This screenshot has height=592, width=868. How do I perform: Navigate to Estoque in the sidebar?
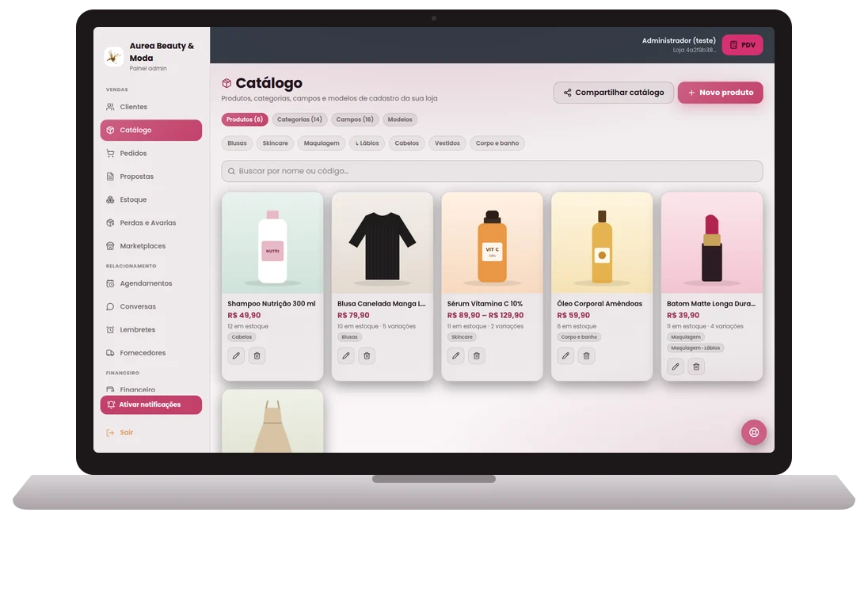tap(151, 199)
